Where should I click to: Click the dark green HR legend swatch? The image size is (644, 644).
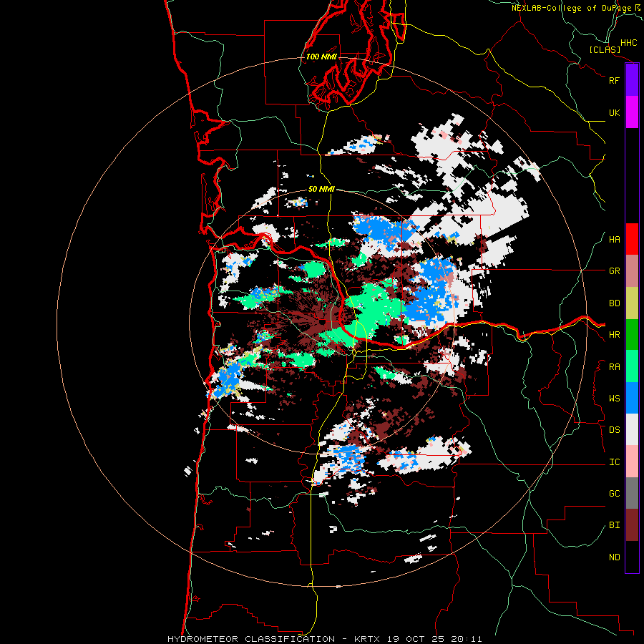coord(632,335)
